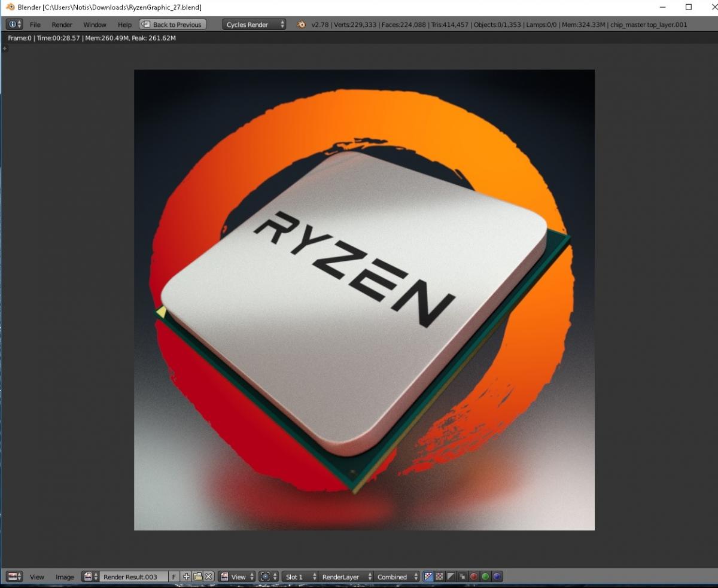
Task: Minimize the Blender window
Action: coord(662,7)
